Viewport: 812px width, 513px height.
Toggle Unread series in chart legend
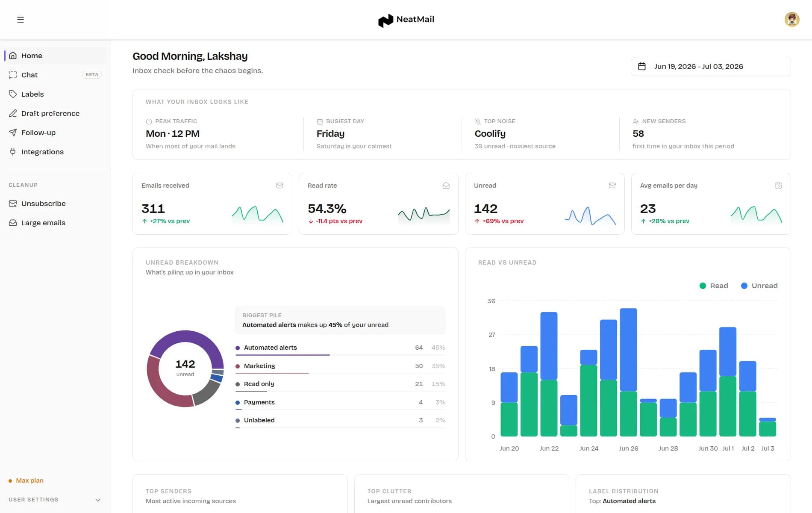[x=759, y=286]
